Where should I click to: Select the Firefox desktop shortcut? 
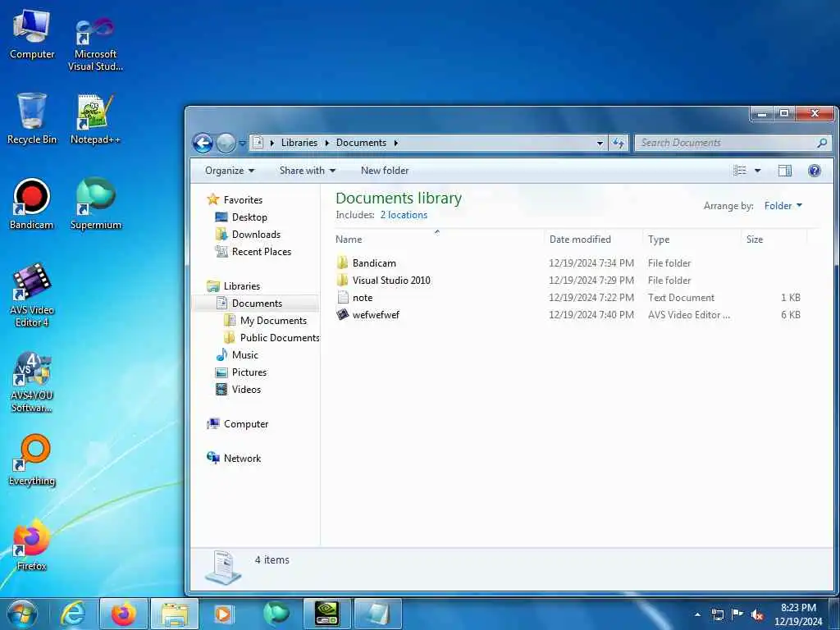coord(32,546)
